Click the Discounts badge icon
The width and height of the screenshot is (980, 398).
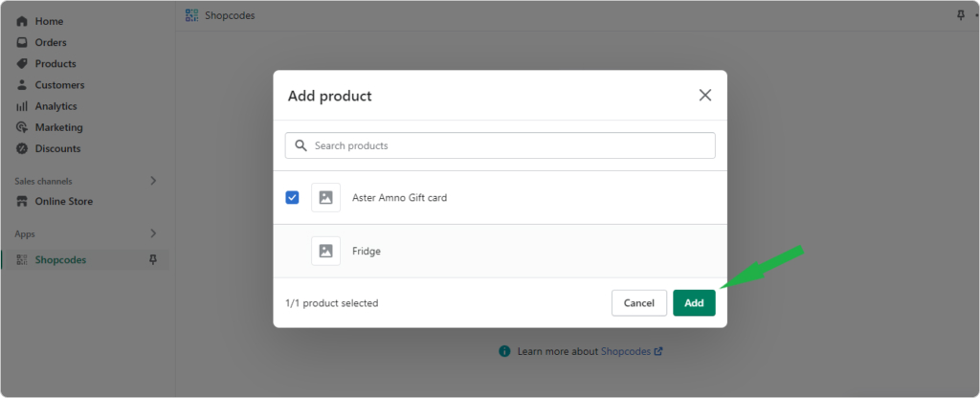(x=22, y=148)
